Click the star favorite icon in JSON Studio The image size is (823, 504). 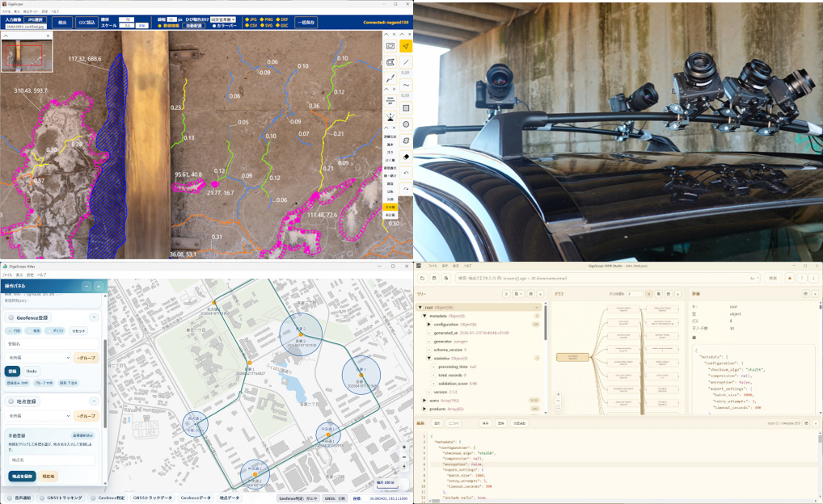pos(789,278)
